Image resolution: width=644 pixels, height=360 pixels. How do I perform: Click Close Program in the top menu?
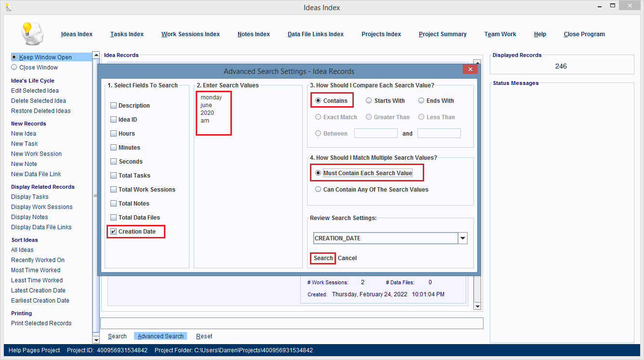click(x=584, y=34)
